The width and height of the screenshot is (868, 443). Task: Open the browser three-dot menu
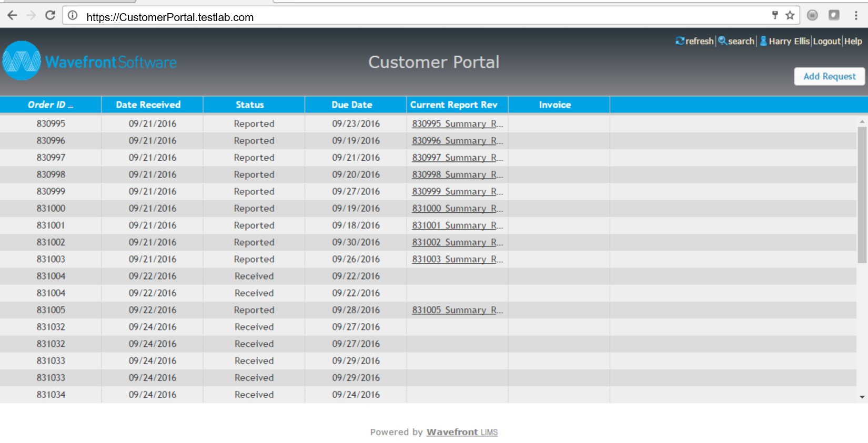(x=856, y=15)
